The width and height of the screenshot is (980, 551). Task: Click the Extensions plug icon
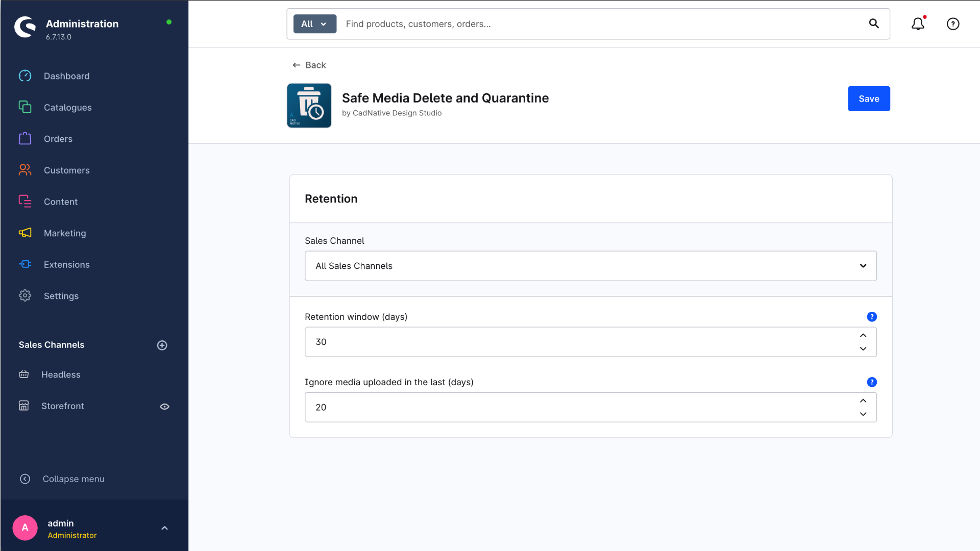pyautogui.click(x=25, y=264)
